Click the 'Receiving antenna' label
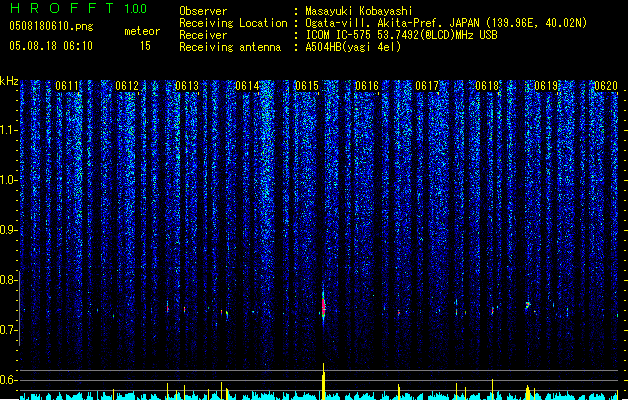629x400 pixels. (x=230, y=47)
